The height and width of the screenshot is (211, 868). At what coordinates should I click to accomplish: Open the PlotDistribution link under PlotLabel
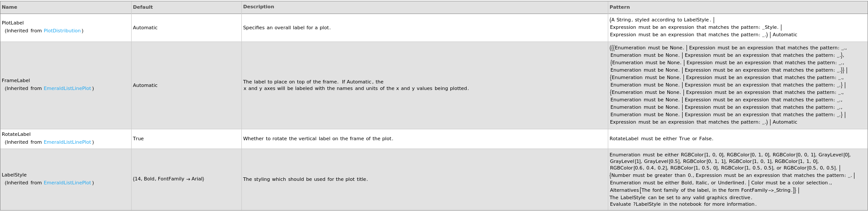[x=62, y=31]
